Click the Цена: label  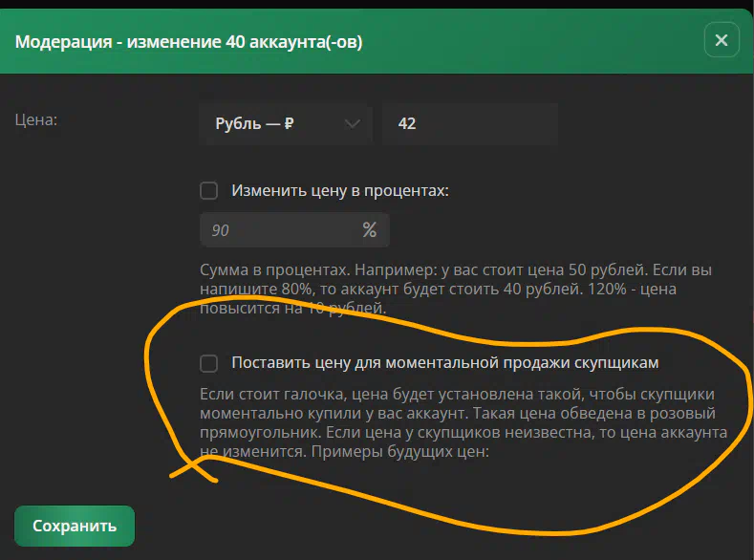click(x=36, y=119)
